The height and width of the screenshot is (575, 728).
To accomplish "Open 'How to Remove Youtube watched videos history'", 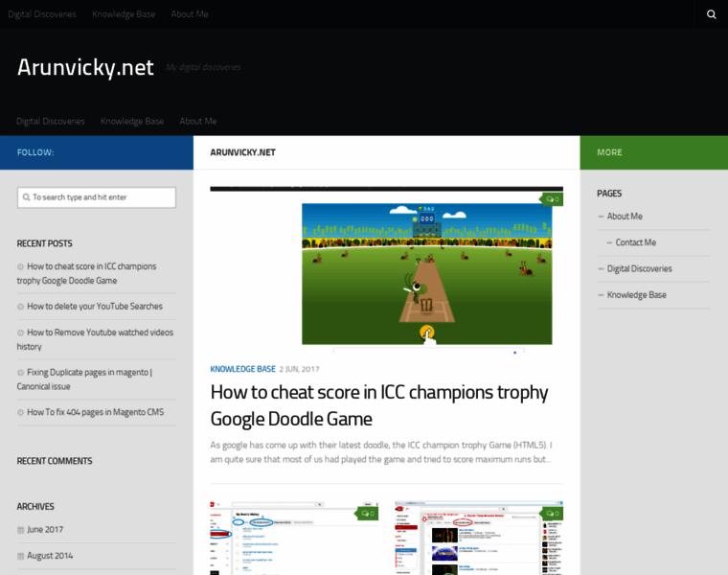I will (x=95, y=339).
